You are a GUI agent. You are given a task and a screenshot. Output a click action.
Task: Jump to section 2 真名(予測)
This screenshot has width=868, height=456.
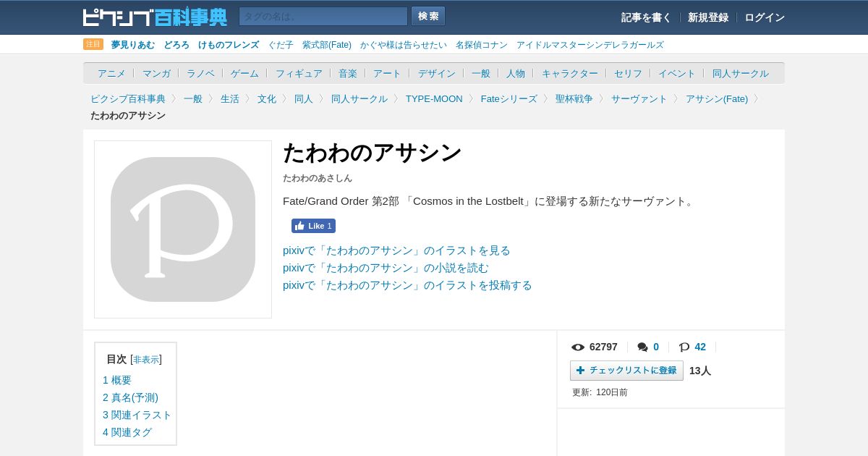(x=130, y=397)
